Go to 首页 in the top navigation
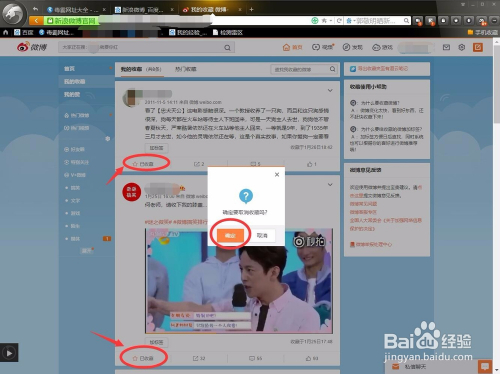Image resolution: width=500 pixels, height=374 pixels. point(292,47)
